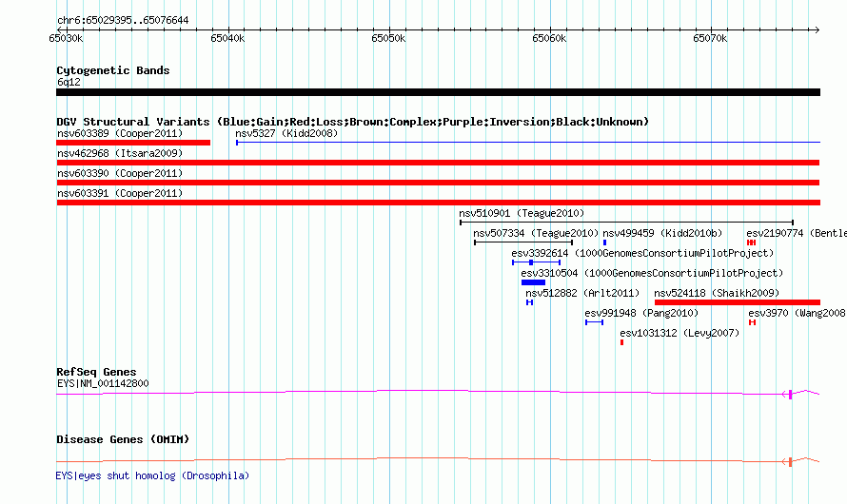Click the esv1031312 (Levy2007) red marker
Image resolution: width=847 pixels, height=504 pixels.
621,342
